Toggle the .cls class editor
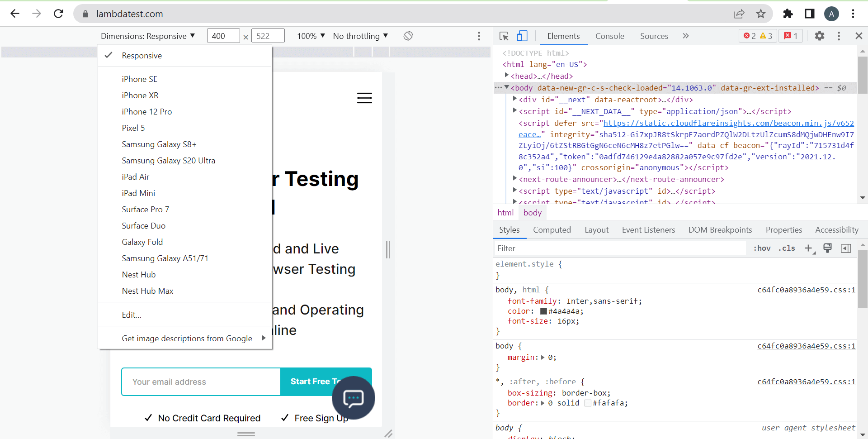868x439 pixels. coord(787,248)
